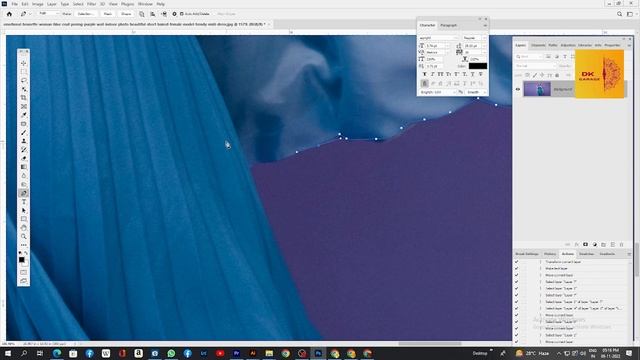Open the pen tool preset picker arrow
640x360 pixels.
pyautogui.click(x=30, y=14)
